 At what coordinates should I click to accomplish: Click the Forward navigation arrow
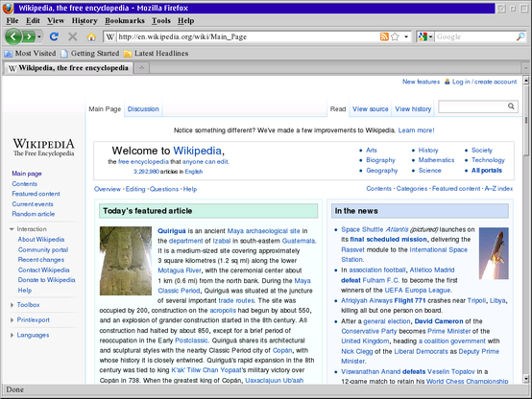point(29,36)
